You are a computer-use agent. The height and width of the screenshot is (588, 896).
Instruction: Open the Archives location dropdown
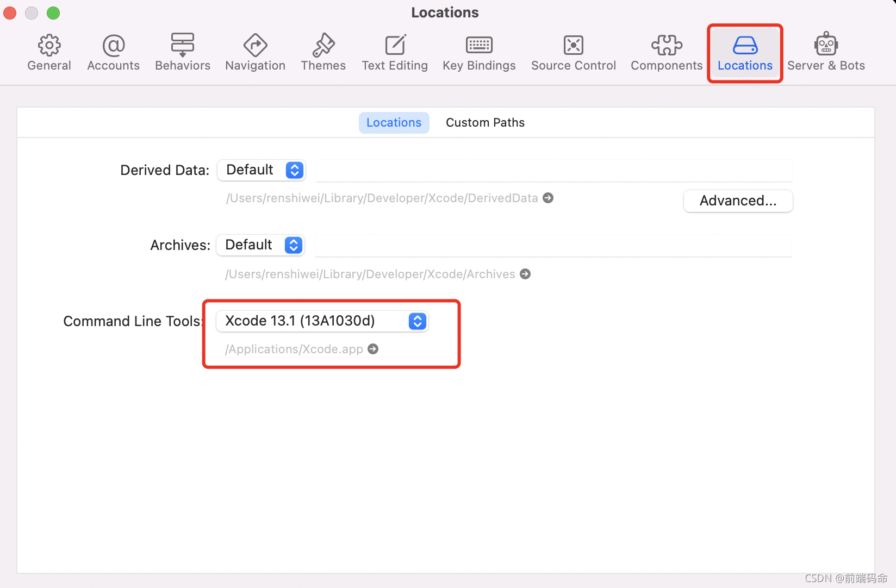tap(260, 245)
